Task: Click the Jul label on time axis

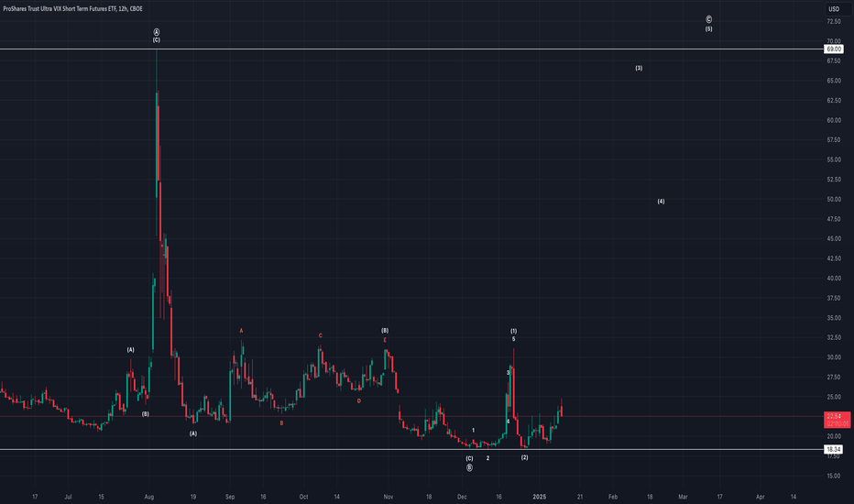Action: [68, 497]
